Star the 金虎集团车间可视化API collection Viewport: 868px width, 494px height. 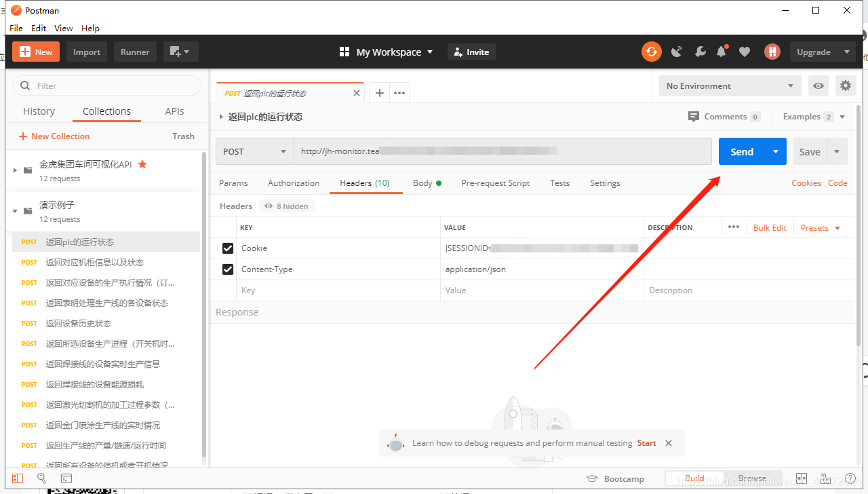pos(142,164)
